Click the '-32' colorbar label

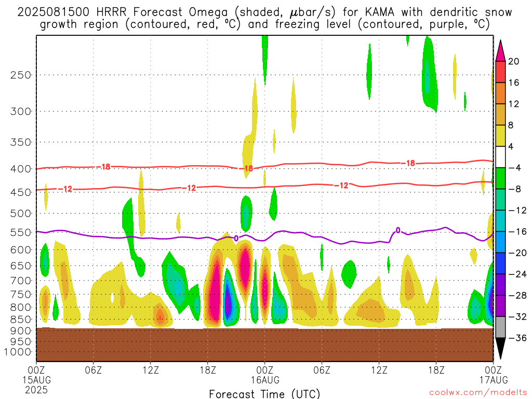pos(517,316)
